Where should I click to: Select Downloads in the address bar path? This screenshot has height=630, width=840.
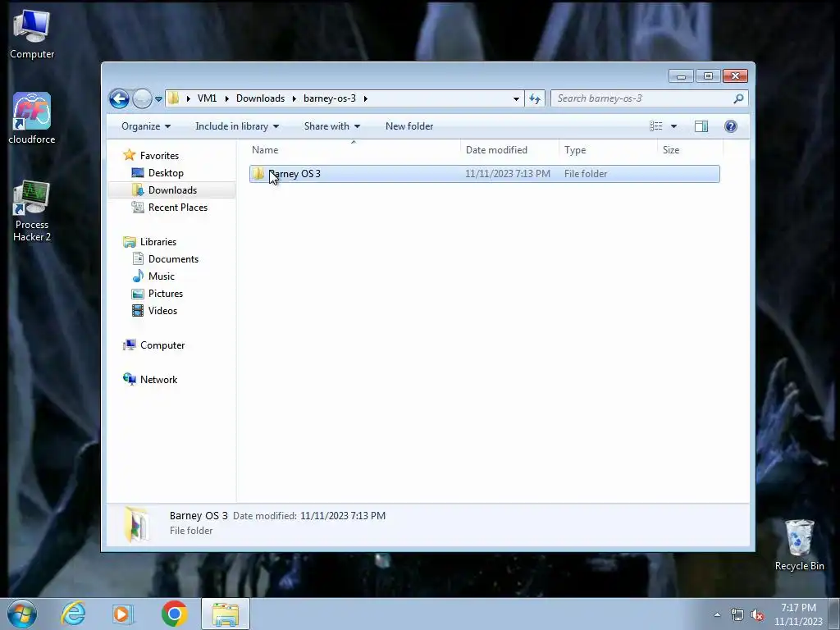click(x=260, y=98)
